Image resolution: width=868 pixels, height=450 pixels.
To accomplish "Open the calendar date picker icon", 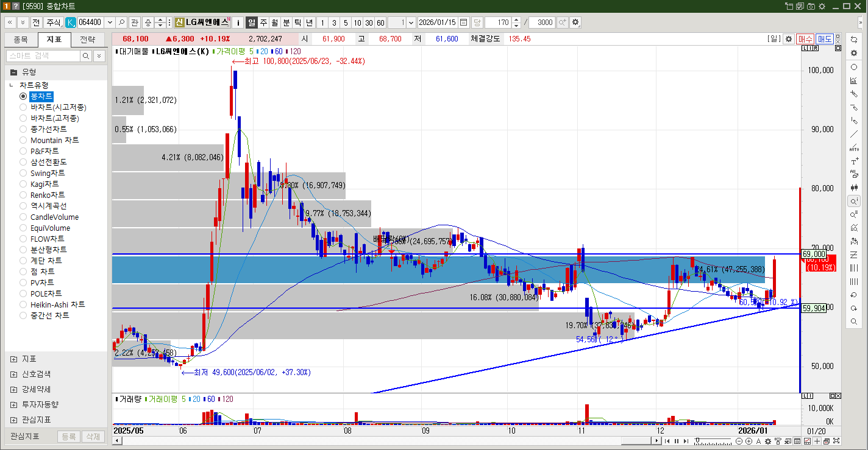I will 463,23.
